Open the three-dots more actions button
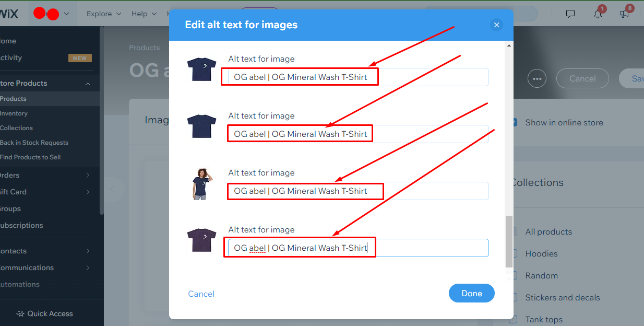This screenshot has height=326, width=644. click(x=537, y=79)
